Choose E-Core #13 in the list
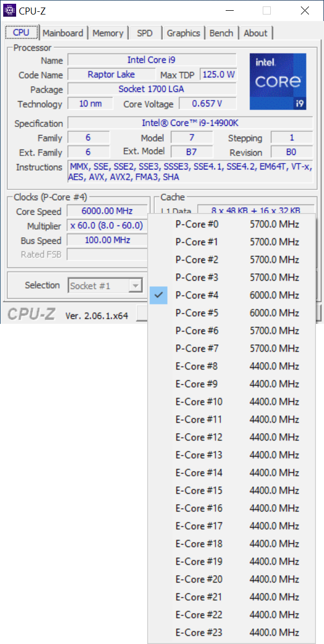This screenshot has width=324, height=644. coord(232,455)
